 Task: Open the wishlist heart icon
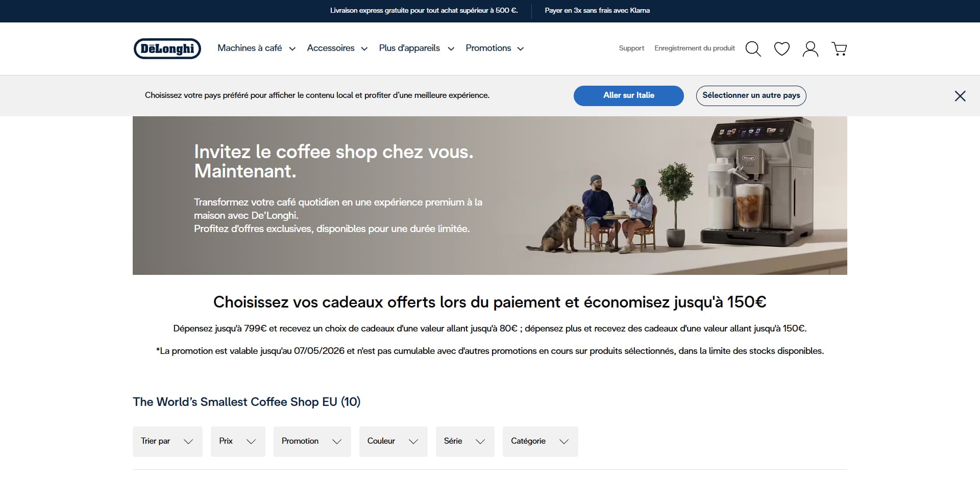(x=781, y=48)
